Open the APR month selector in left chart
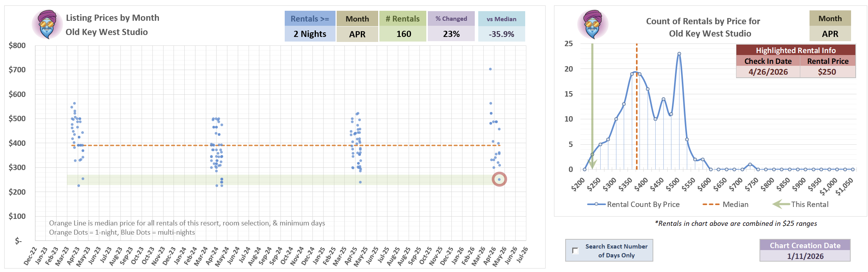 [x=357, y=34]
